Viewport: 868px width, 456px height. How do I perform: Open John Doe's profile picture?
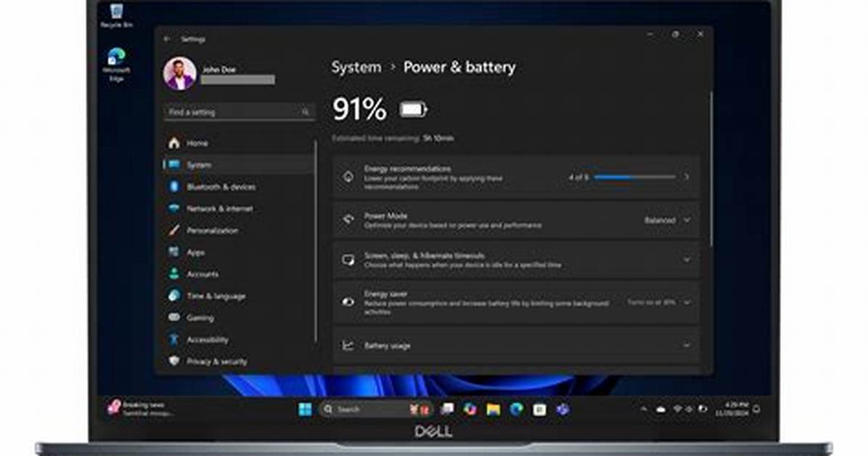point(180,73)
